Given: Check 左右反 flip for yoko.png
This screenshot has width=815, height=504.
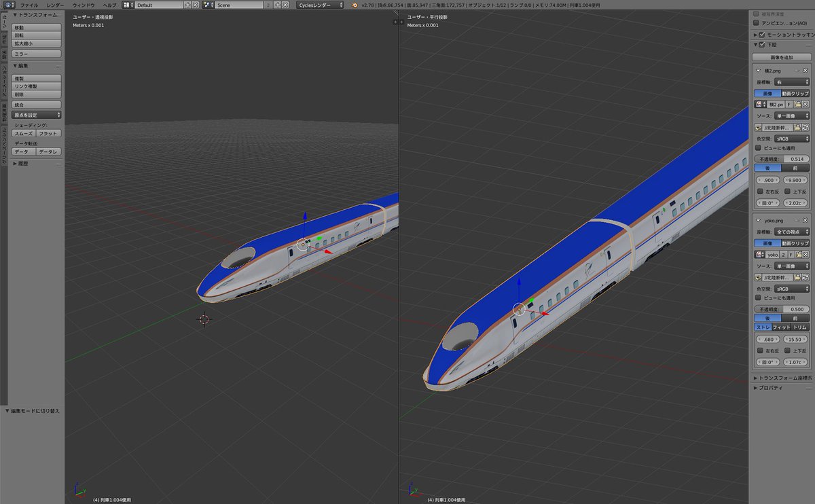Looking at the screenshot, I should click(x=761, y=350).
